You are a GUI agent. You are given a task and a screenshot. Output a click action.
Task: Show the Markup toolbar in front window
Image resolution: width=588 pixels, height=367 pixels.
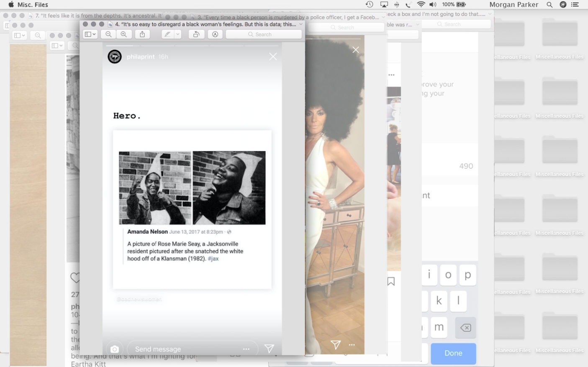[x=215, y=34]
